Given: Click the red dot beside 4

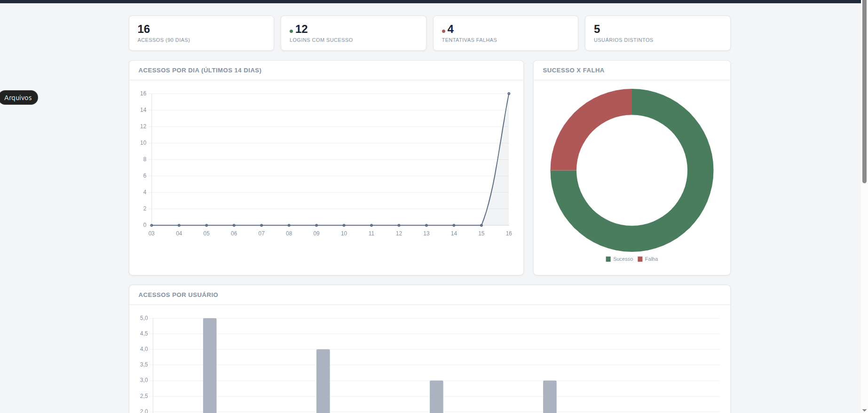Looking at the screenshot, I should pyautogui.click(x=443, y=31).
